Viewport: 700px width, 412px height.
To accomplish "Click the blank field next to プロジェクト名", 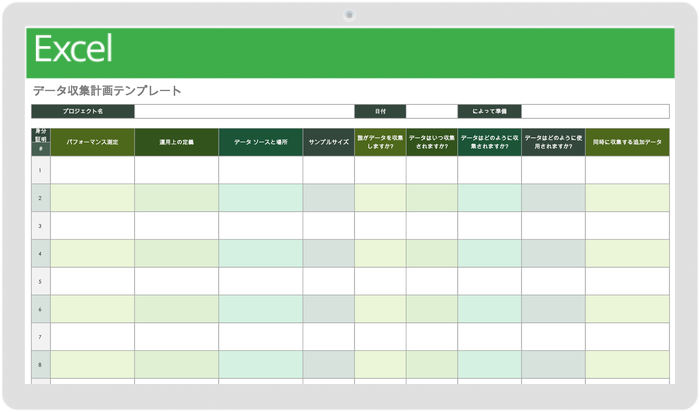I will (x=244, y=111).
